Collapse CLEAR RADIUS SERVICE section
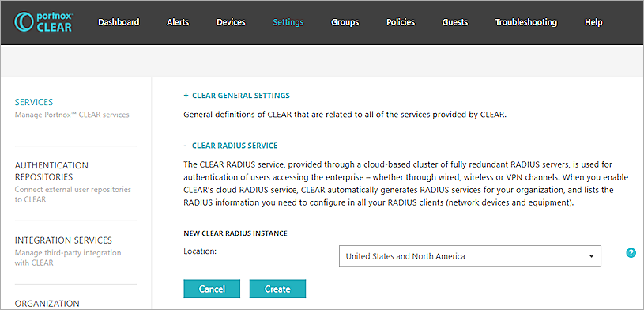This screenshot has width=644, height=310. pyautogui.click(x=231, y=146)
